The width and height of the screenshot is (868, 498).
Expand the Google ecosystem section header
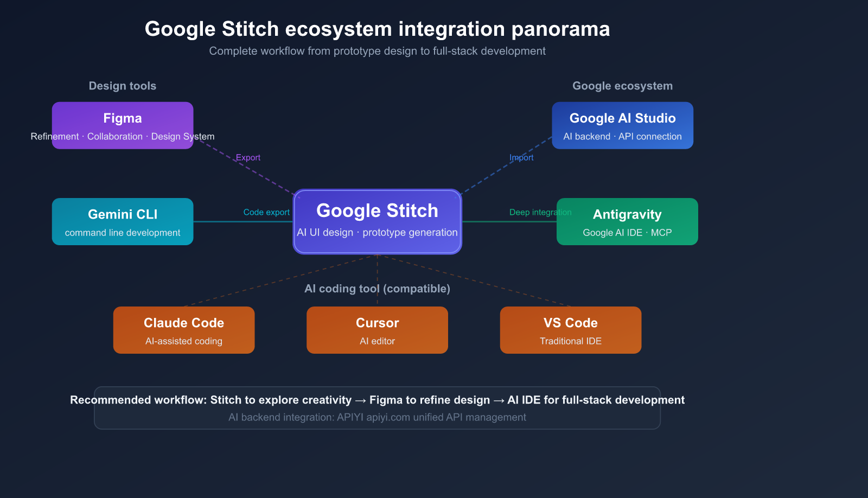[622, 86]
